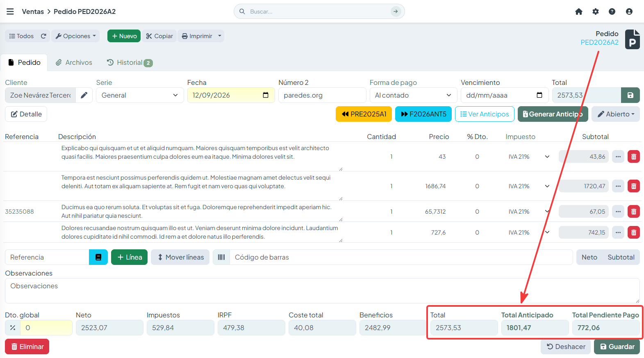
Task: Open the Historial tab
Action: pos(130,62)
